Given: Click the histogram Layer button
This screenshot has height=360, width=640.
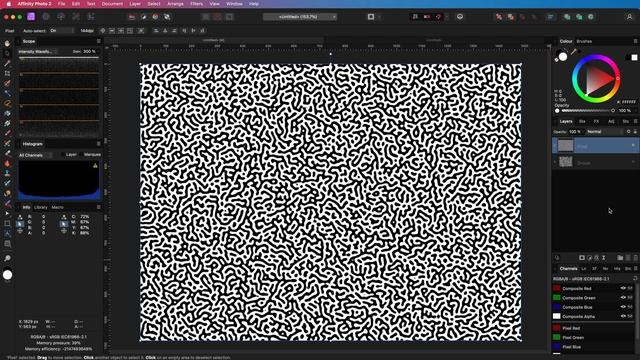Looking at the screenshot, I should (71, 155).
